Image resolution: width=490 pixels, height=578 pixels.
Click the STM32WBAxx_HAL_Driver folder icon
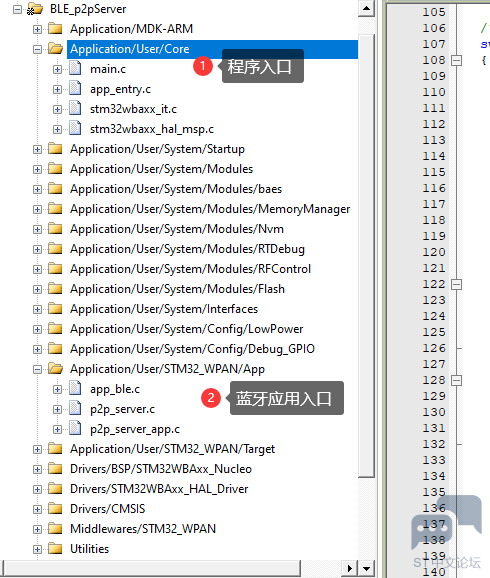(x=55, y=488)
